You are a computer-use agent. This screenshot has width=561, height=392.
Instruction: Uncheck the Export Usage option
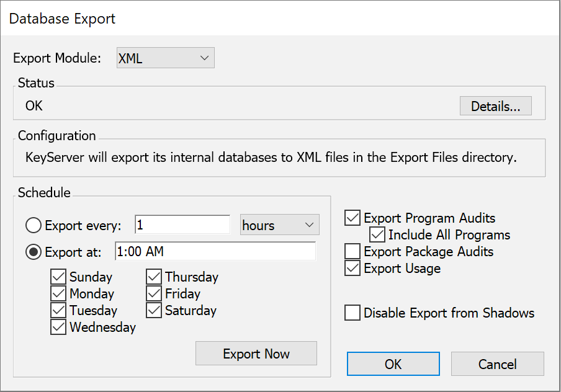(x=352, y=268)
